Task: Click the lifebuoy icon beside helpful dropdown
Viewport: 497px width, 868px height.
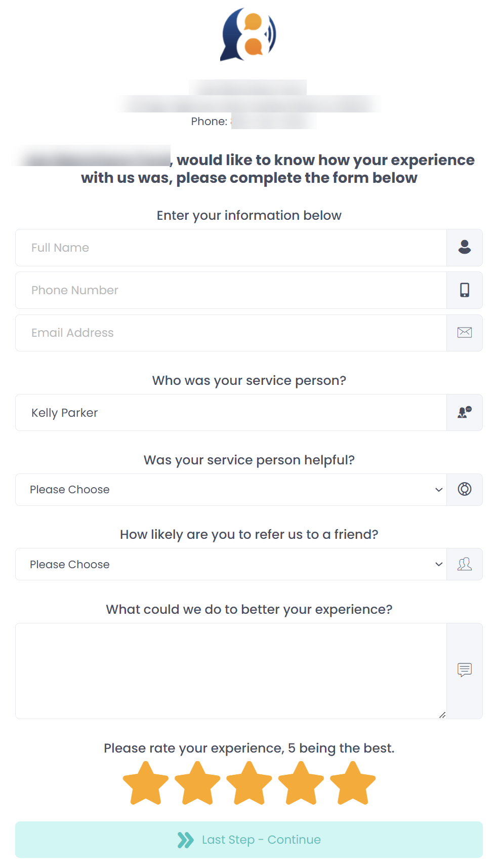Action: 464,489
